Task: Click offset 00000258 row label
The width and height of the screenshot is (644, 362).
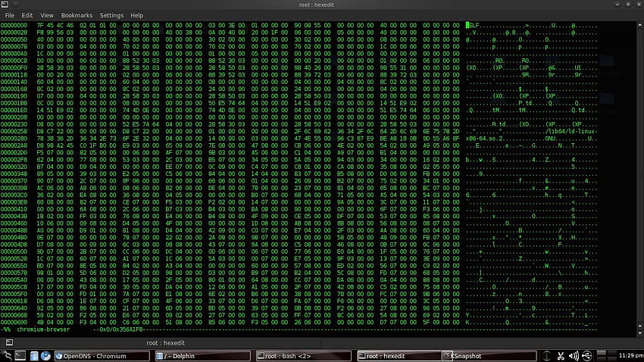Action: [14, 131]
